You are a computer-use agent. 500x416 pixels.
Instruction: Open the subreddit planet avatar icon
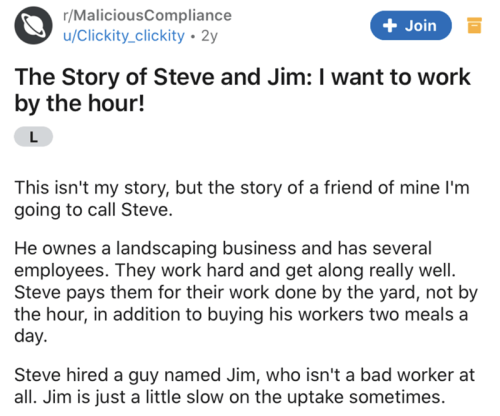[33, 25]
